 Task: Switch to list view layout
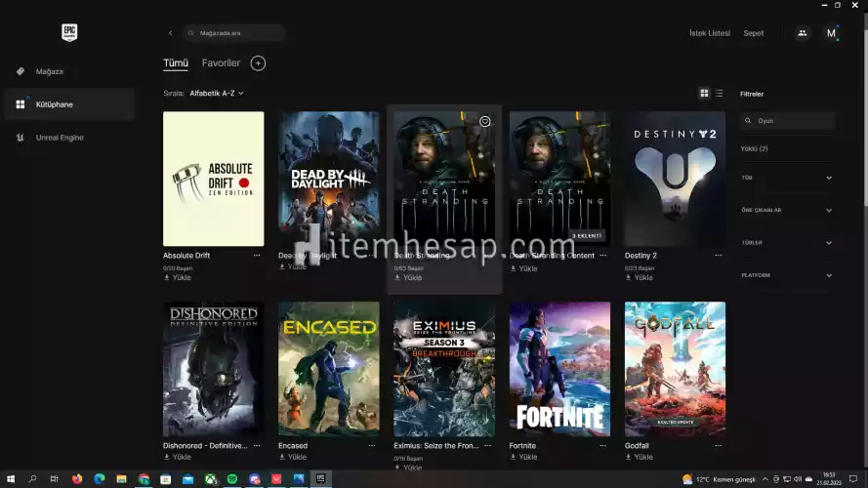[720, 94]
